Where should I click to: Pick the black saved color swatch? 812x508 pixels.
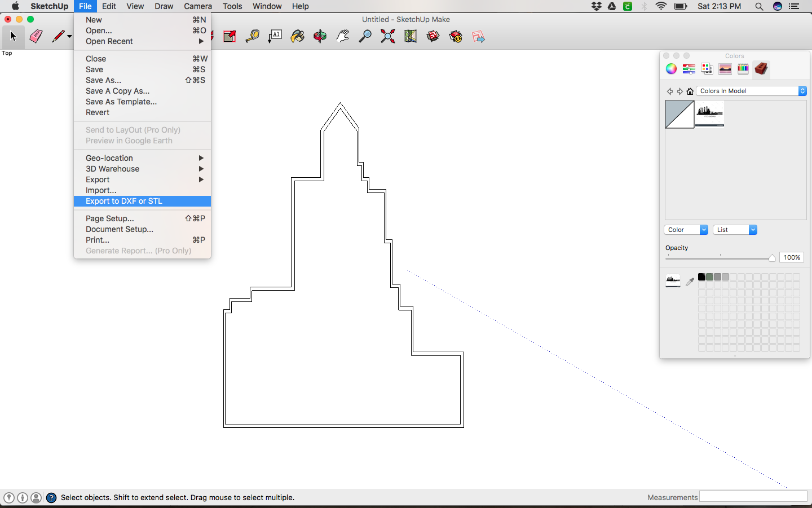point(701,277)
